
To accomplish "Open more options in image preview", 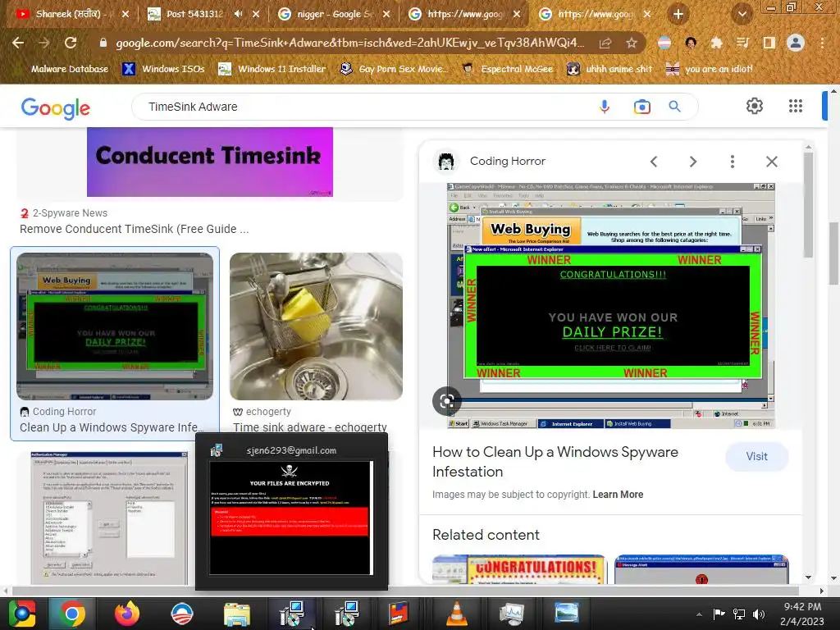I will point(733,162).
